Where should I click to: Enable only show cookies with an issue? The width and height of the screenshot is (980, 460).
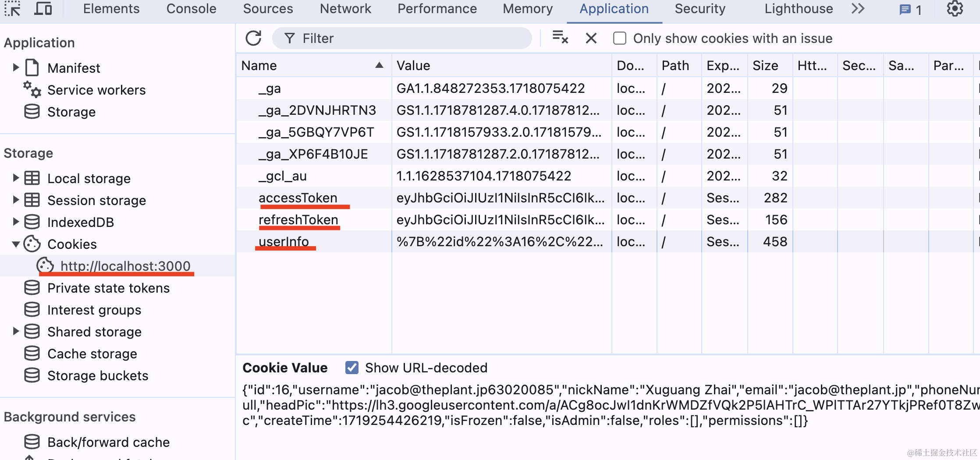point(620,39)
